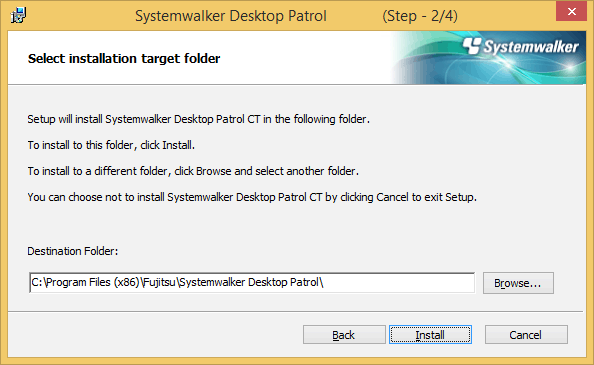This screenshot has height=365, width=594.
Task: Click the Systemwalker wordmark in the banner
Action: (x=531, y=47)
